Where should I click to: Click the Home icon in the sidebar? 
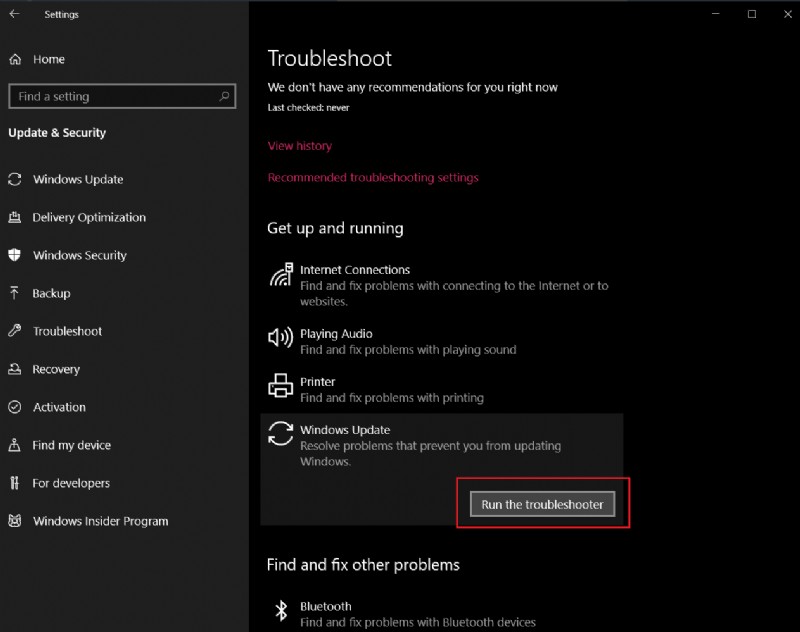(15, 59)
